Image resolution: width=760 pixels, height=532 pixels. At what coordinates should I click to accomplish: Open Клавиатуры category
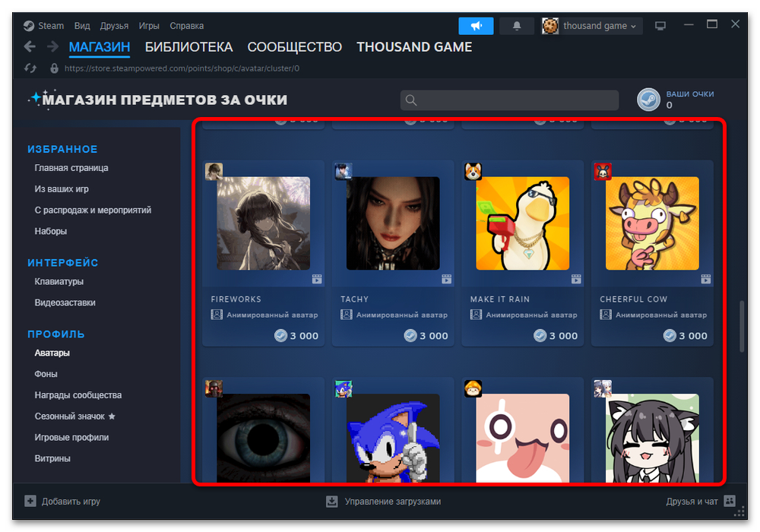click(x=59, y=281)
